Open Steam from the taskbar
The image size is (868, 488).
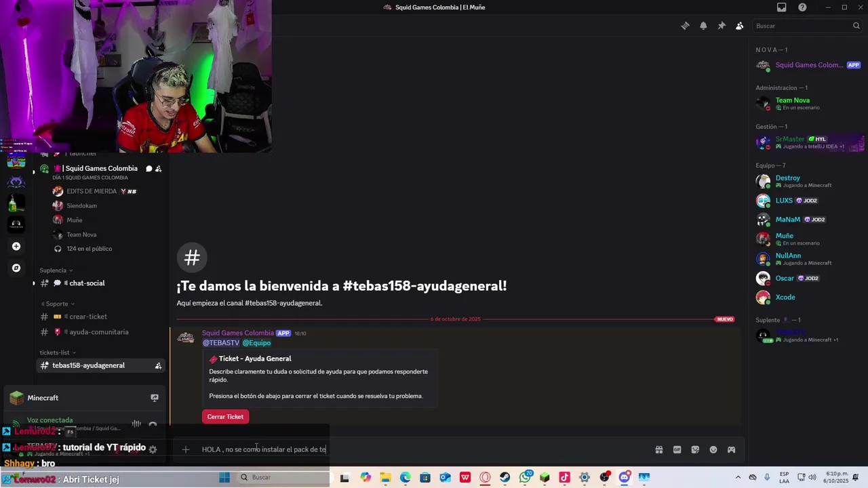(505, 477)
